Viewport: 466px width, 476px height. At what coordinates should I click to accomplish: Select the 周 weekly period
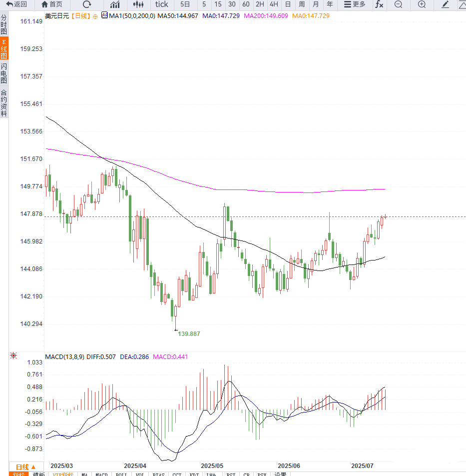[x=302, y=4]
